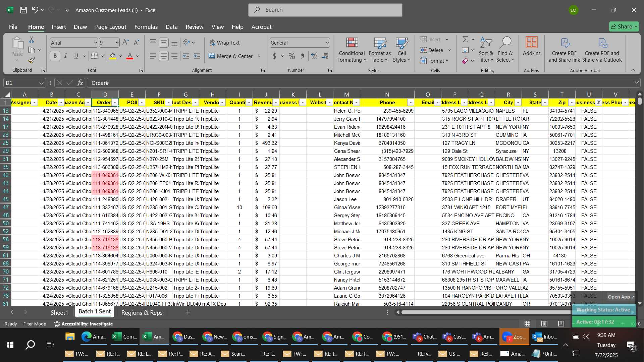Click the Format Painter brush icon
644x362 pixels.
[32, 60]
